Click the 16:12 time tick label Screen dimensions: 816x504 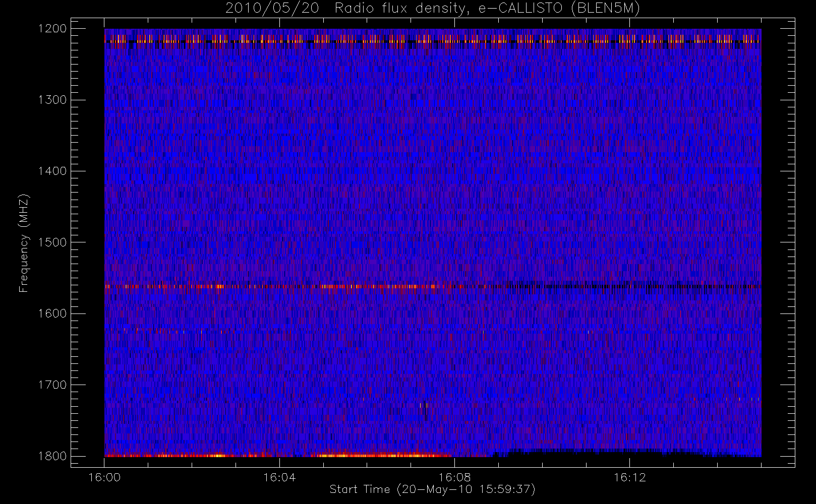point(629,477)
